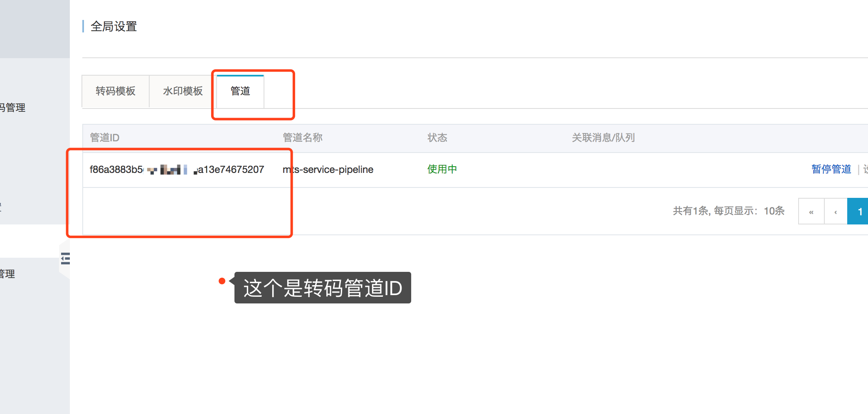The image size is (868, 414).
Task: Click the green 使用中 status text
Action: click(442, 169)
